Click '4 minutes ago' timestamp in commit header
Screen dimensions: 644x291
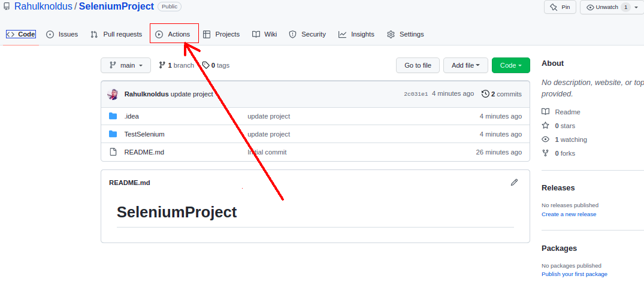[453, 93]
